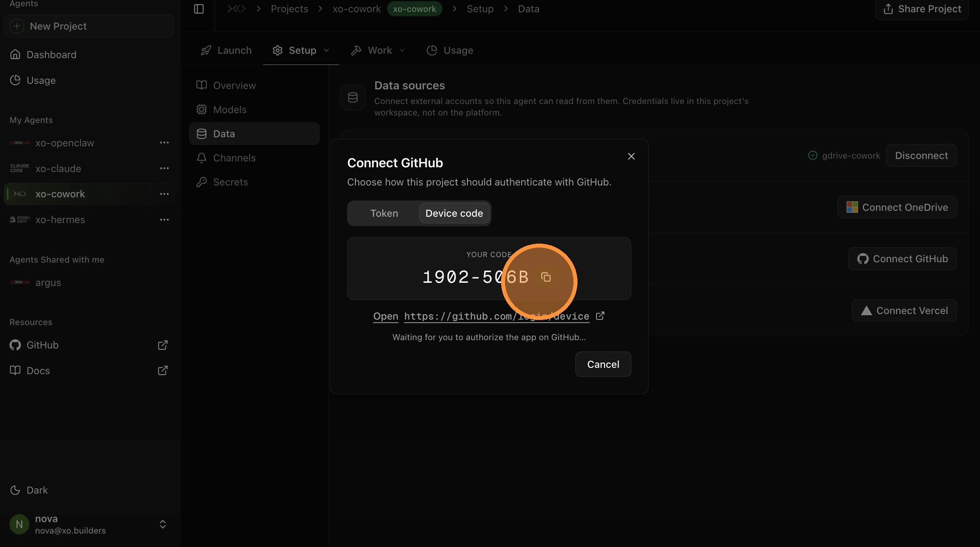Click Setup in the breadcrumb

tap(480, 9)
